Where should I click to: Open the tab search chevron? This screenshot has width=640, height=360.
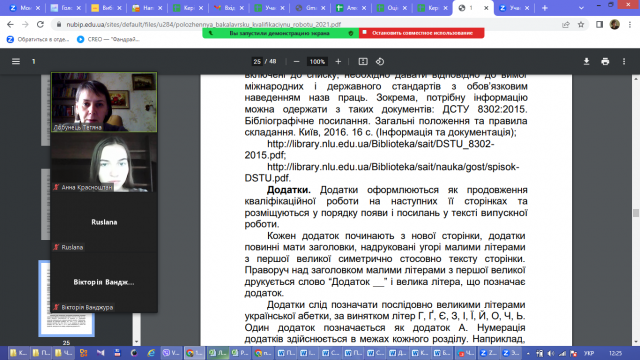point(581,8)
